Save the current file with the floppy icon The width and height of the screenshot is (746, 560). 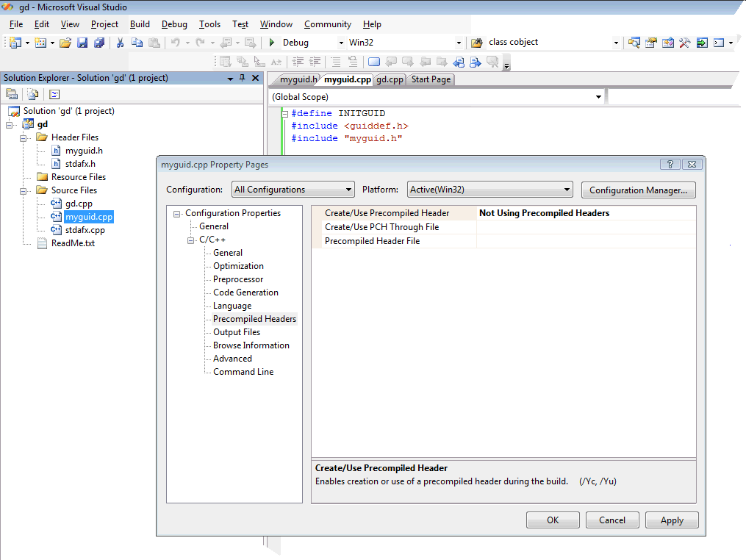coord(82,43)
